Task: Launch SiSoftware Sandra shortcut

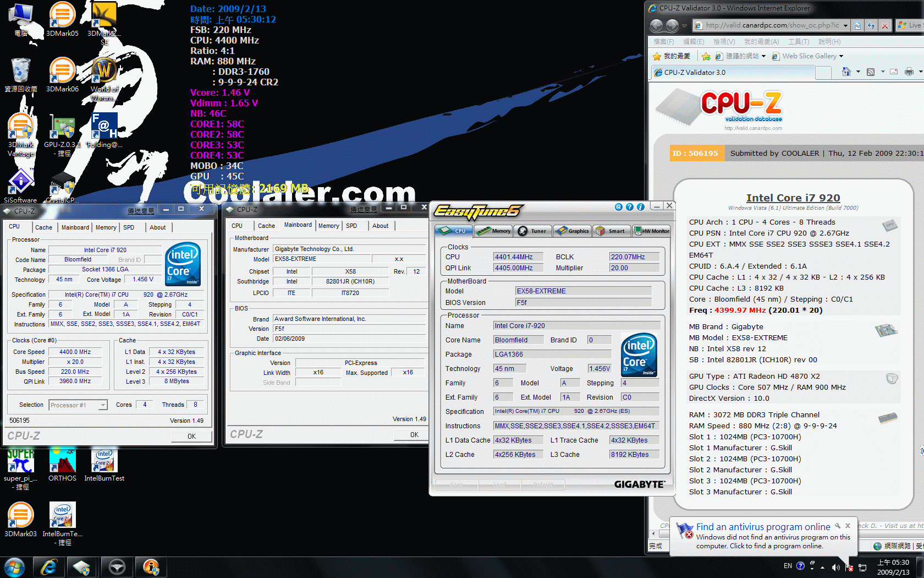Action: point(21,186)
